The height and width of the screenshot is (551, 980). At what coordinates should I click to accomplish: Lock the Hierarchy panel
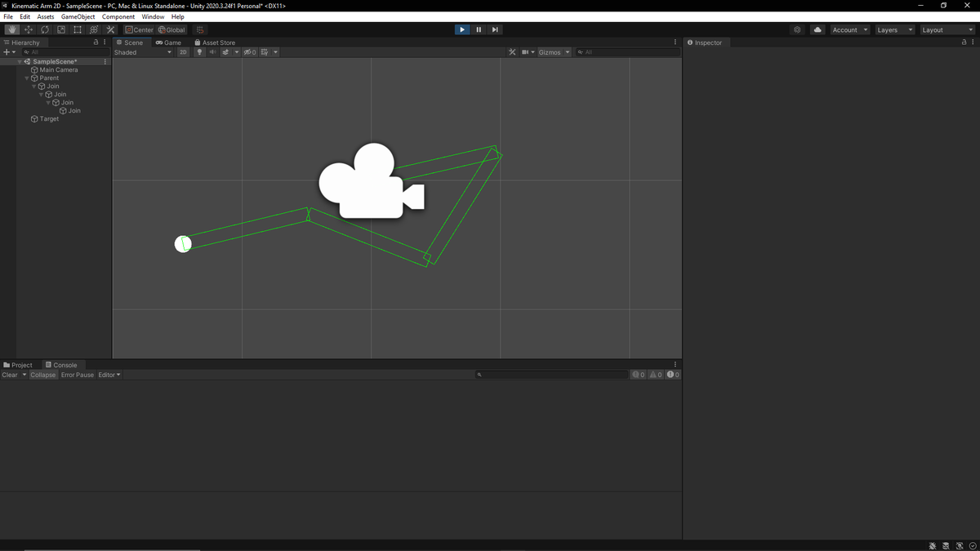pos(96,42)
